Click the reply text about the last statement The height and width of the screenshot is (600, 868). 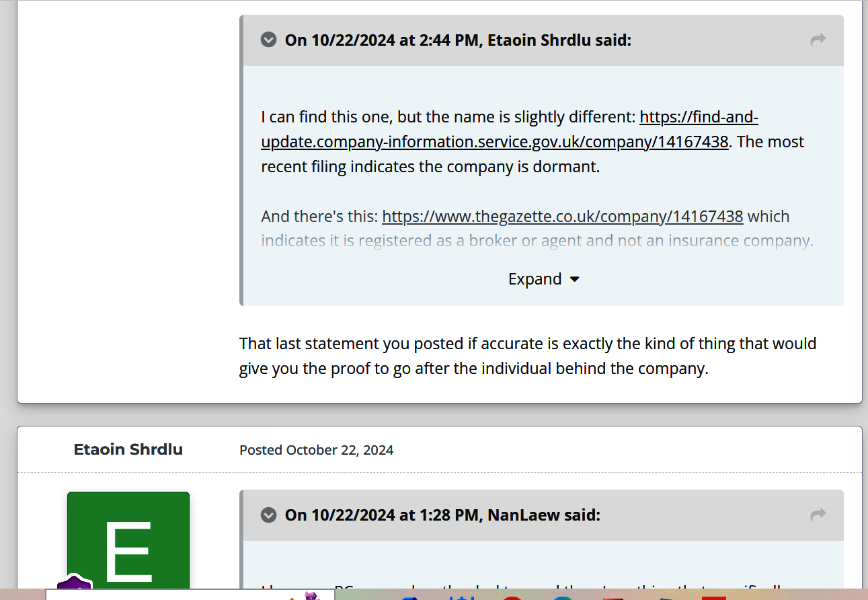pos(527,356)
